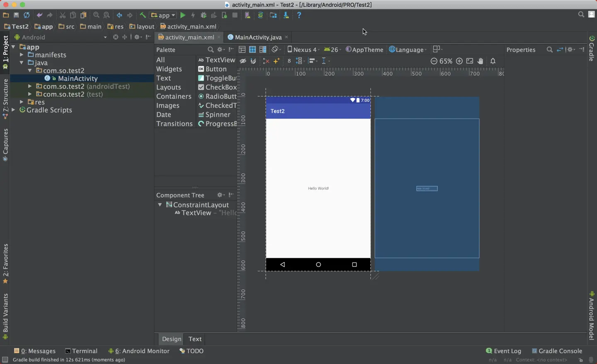Click the Debug app bug icon

(204, 15)
